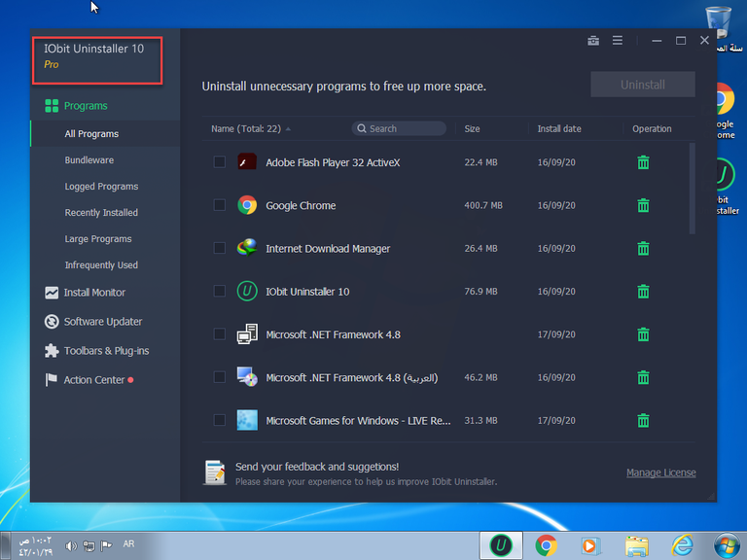Click the network tray icon

[89, 545]
